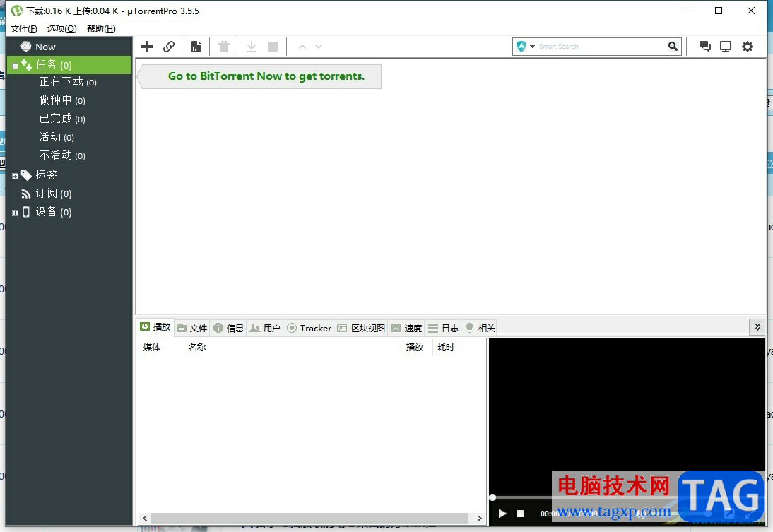This screenshot has height=532, width=773.
Task: Select 已完成 (0) in the sidebar
Action: coord(62,119)
